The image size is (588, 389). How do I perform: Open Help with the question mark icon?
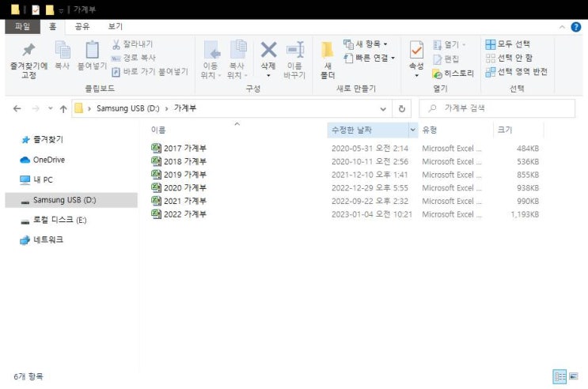(x=575, y=27)
